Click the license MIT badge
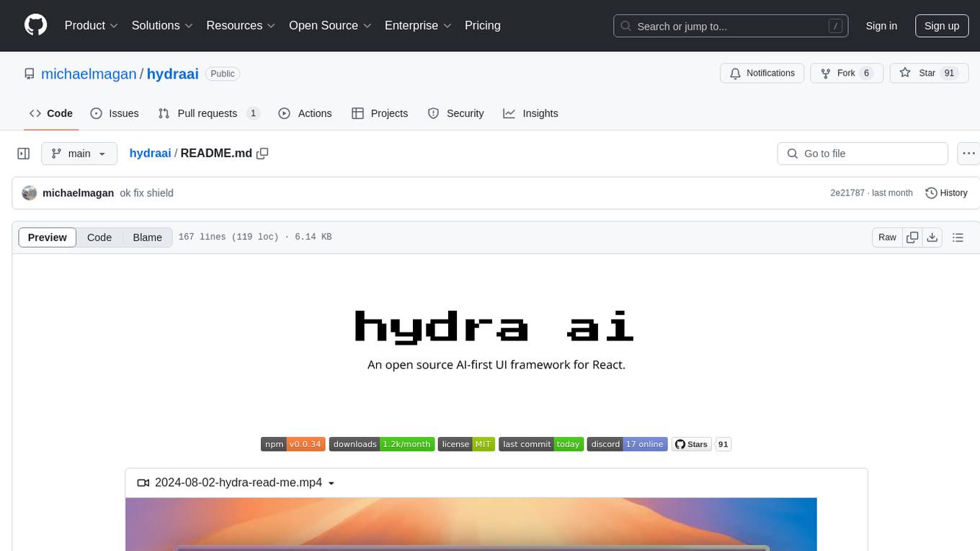 (x=466, y=444)
